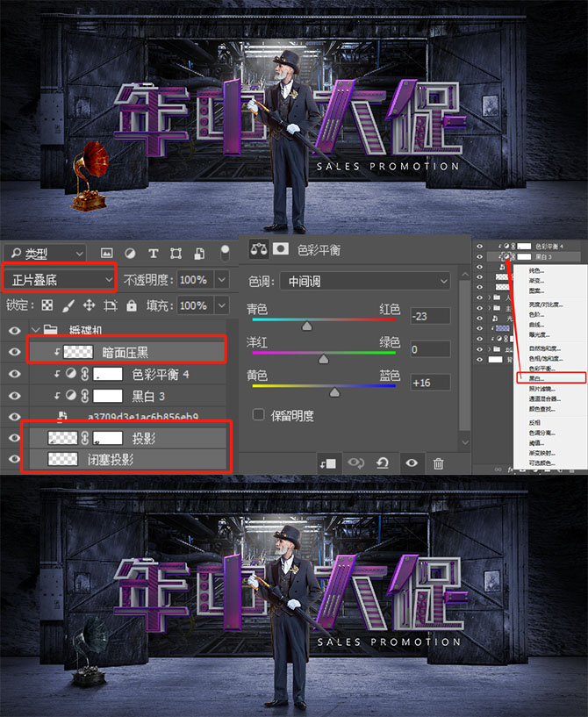Enable the 保留明度 checkbox
The image size is (588, 717).
tap(258, 414)
